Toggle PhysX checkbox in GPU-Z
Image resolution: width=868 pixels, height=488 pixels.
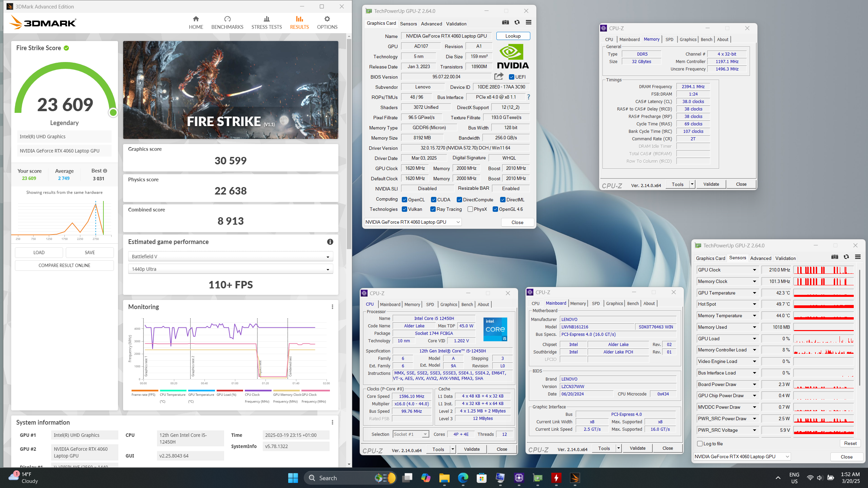pyautogui.click(x=470, y=209)
